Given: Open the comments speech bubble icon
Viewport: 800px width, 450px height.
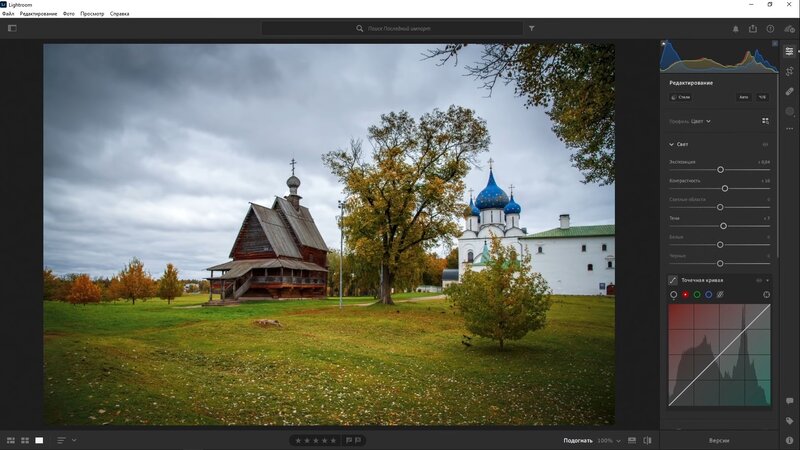Looking at the screenshot, I should click(790, 401).
